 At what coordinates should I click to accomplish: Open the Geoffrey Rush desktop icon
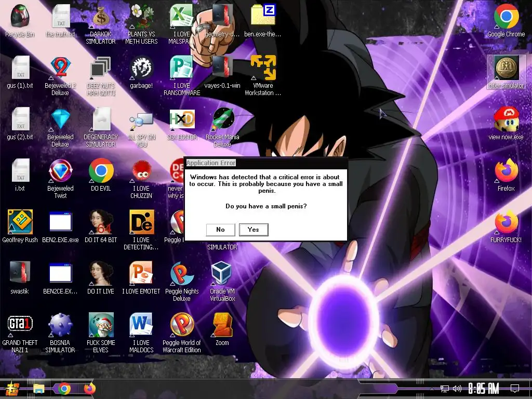click(x=20, y=227)
